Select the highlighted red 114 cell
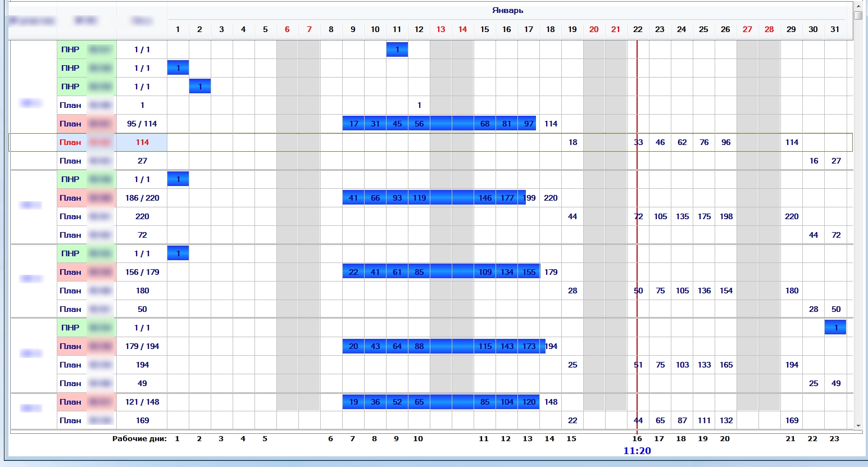This screenshot has height=467, width=868. point(142,142)
